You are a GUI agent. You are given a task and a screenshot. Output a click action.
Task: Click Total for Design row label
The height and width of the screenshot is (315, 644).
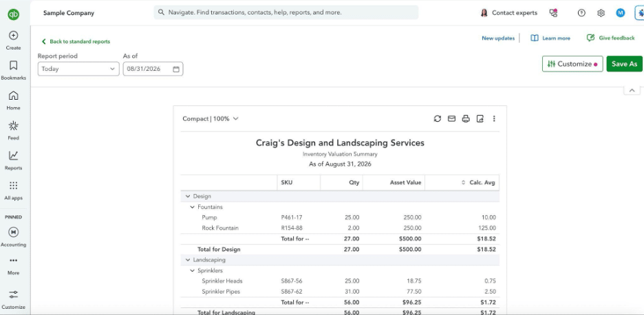[x=219, y=249]
